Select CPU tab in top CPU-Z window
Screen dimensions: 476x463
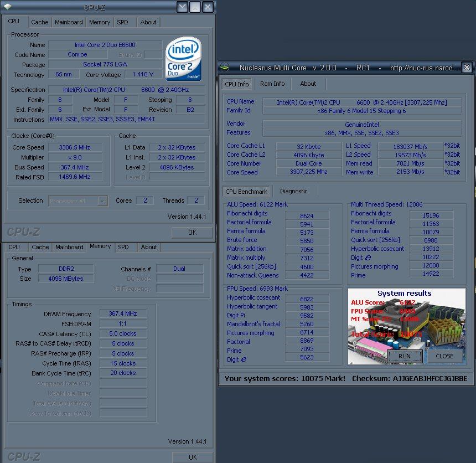point(14,21)
